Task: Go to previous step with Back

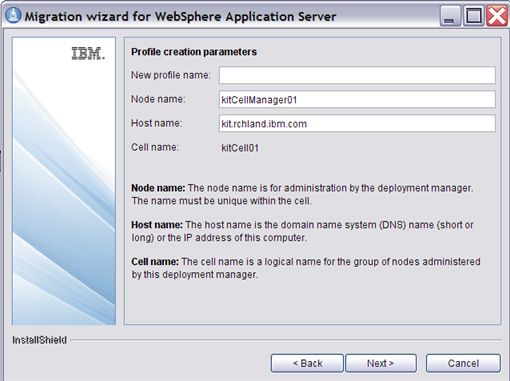Action: coord(307,363)
